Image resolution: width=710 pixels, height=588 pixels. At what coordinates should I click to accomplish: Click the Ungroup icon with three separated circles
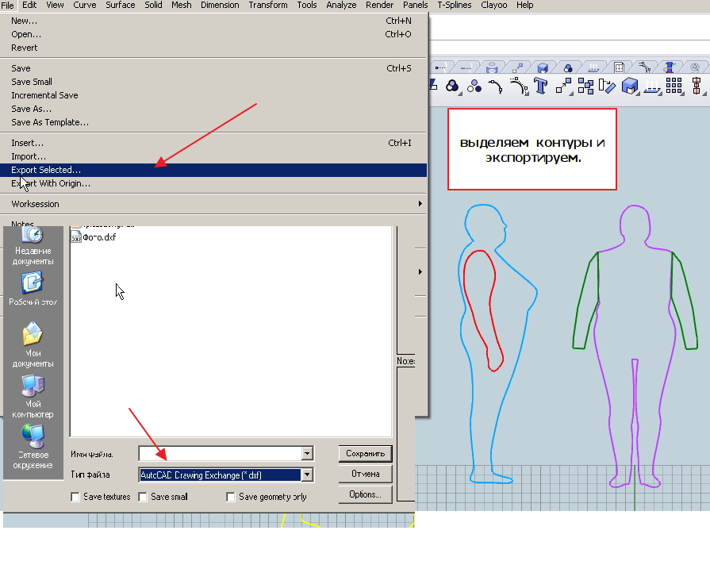[474, 86]
